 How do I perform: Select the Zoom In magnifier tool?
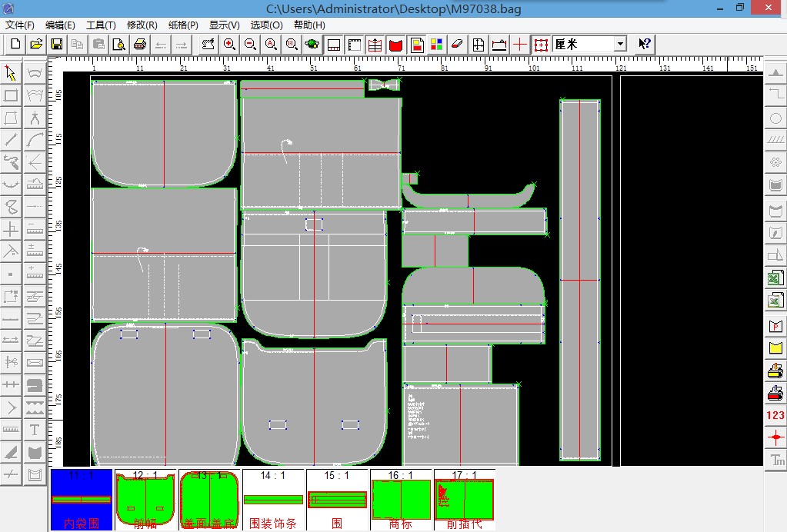pos(229,45)
